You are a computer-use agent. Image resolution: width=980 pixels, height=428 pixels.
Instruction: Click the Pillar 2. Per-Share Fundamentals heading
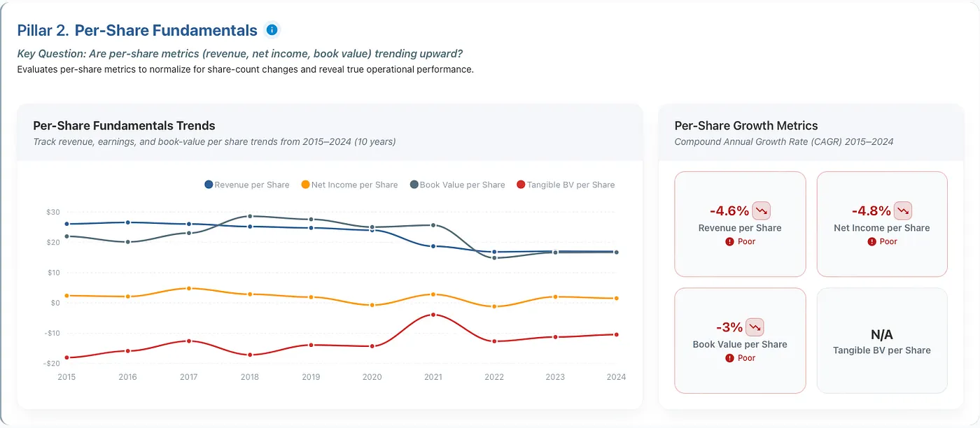click(x=137, y=30)
